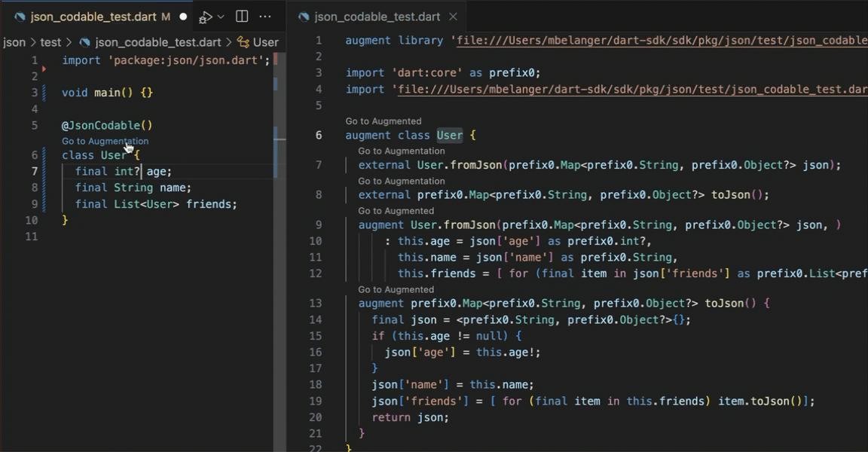Viewport: 868px width, 452px height.
Task: Click the unsaved dot on the left tab
Action: coord(183,17)
